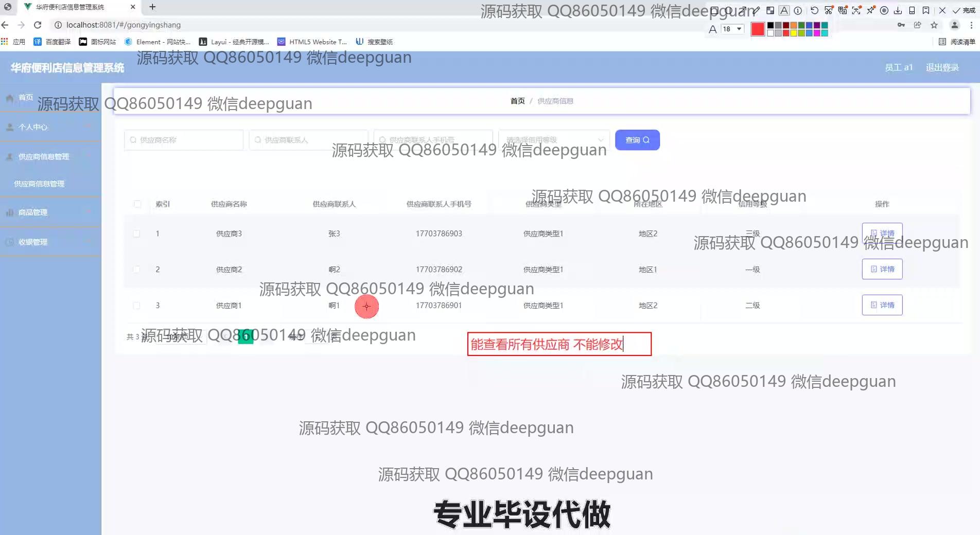This screenshot has width=980, height=535.
Task: Check the checkbox for row 供应商3
Action: [x=136, y=234]
